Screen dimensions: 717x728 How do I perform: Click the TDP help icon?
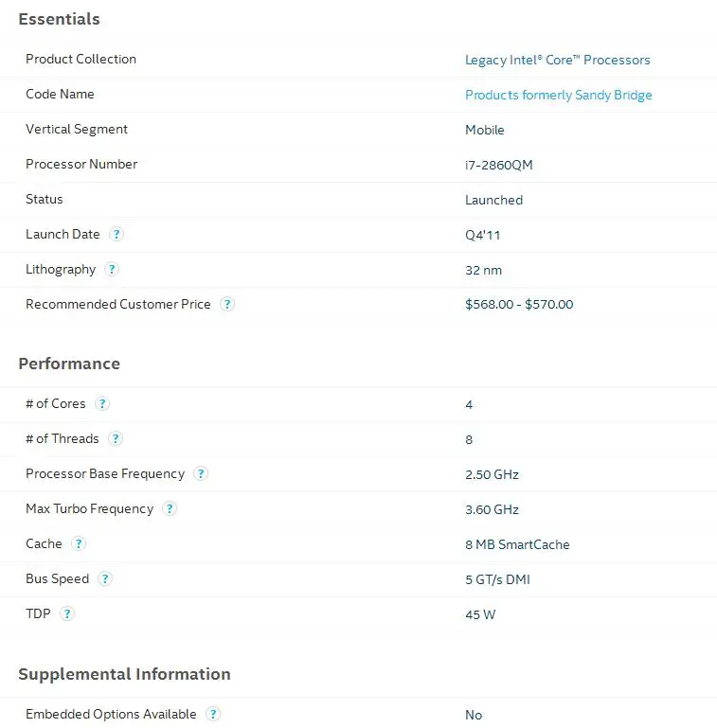click(x=67, y=613)
